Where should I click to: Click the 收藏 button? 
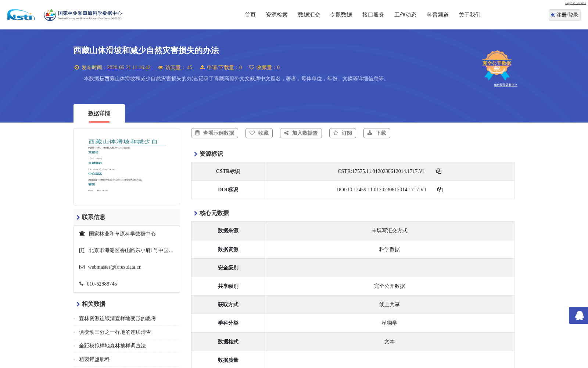pyautogui.click(x=259, y=133)
